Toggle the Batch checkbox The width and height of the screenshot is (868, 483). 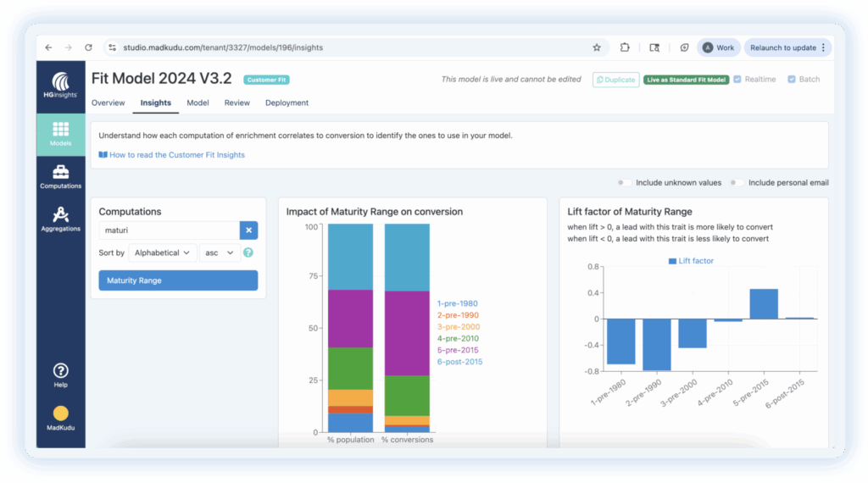(x=792, y=80)
